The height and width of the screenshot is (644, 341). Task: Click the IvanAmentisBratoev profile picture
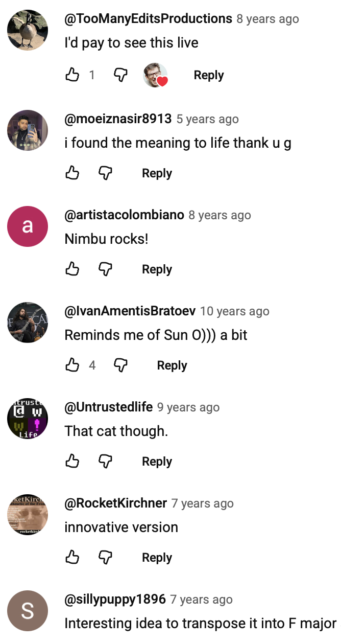(28, 323)
